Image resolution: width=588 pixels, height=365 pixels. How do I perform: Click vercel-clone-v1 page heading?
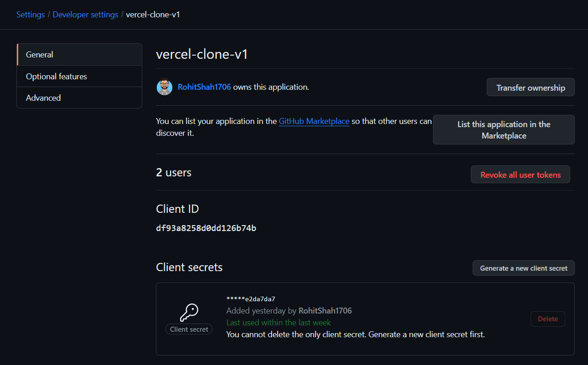pos(202,55)
